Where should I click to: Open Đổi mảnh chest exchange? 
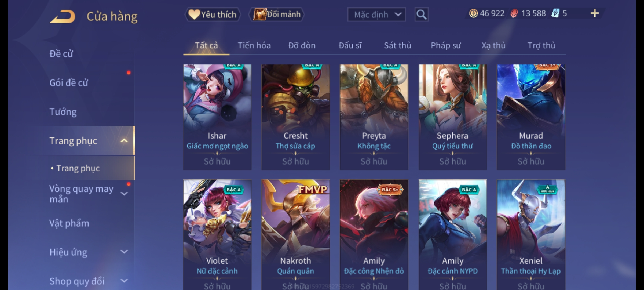pyautogui.click(x=277, y=15)
